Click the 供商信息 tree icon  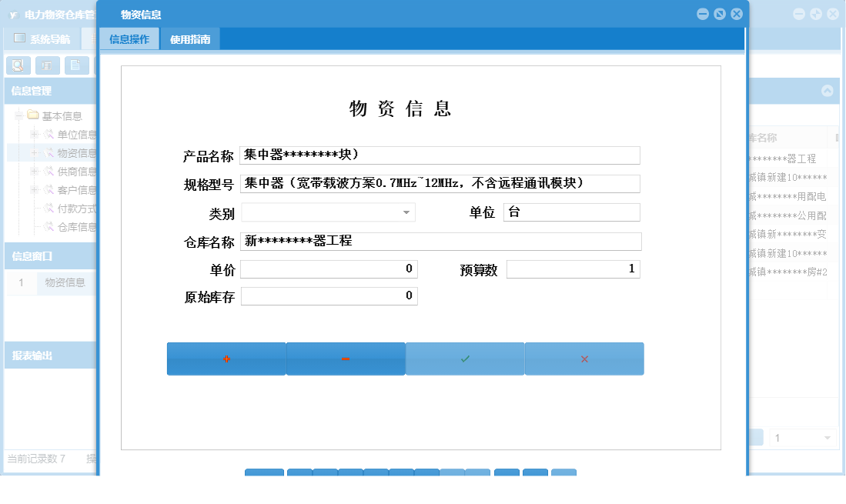pos(49,172)
